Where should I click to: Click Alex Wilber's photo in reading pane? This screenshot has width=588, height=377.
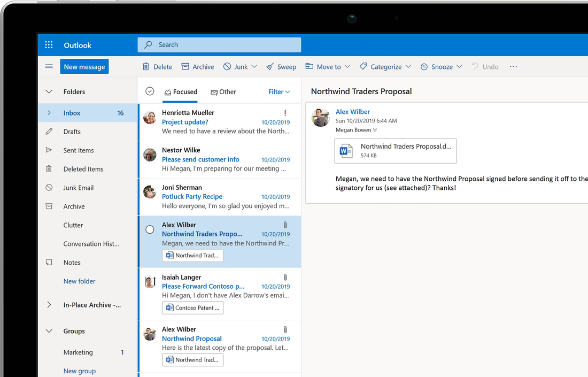pyautogui.click(x=321, y=118)
